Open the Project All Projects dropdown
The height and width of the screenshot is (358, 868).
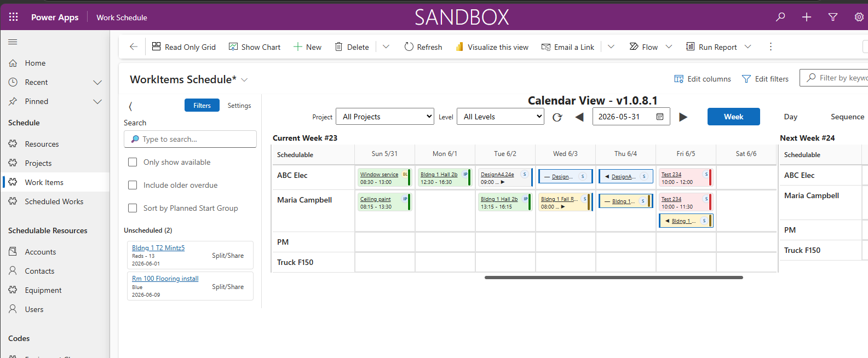click(x=385, y=117)
